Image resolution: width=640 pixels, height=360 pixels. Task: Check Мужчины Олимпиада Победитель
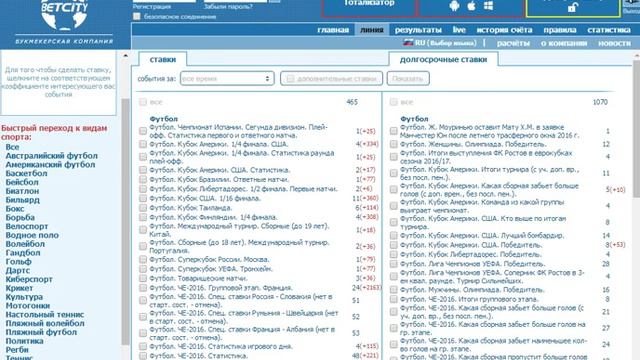pyautogui.click(x=393, y=290)
